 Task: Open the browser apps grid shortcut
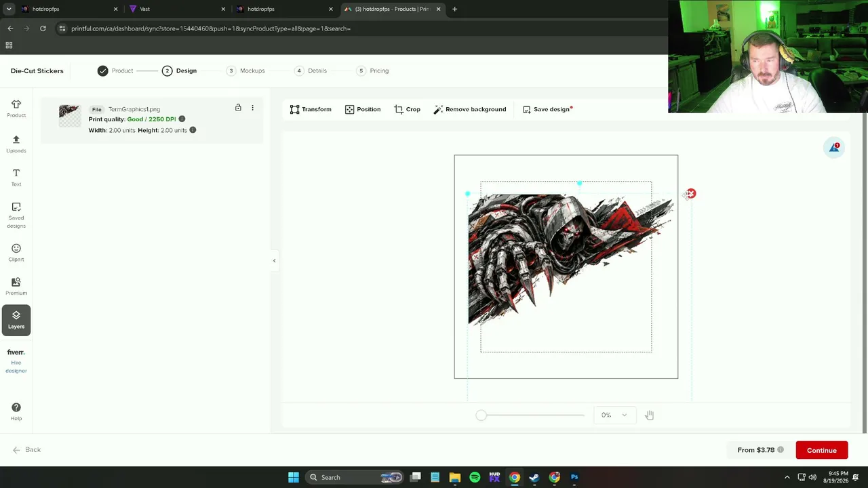pyautogui.click(x=9, y=45)
